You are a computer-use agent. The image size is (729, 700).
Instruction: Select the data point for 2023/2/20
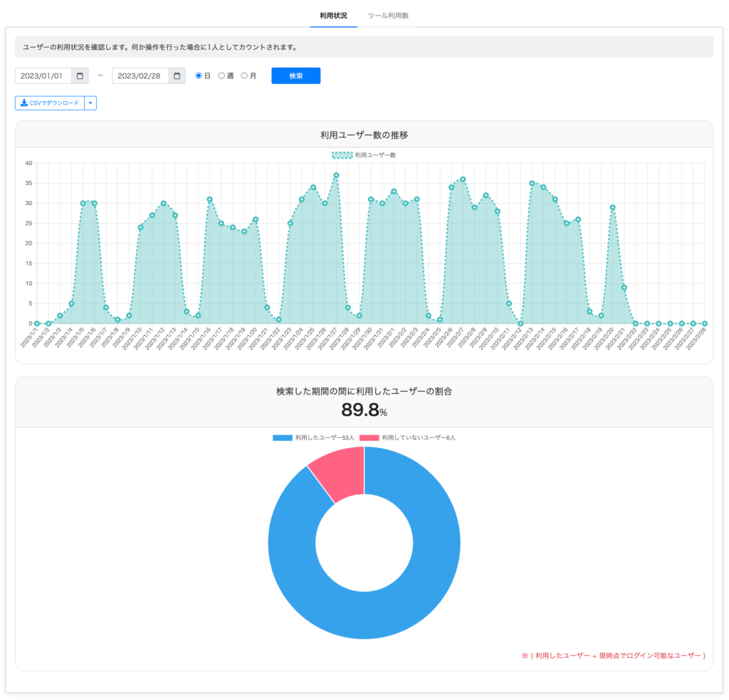pos(613,207)
